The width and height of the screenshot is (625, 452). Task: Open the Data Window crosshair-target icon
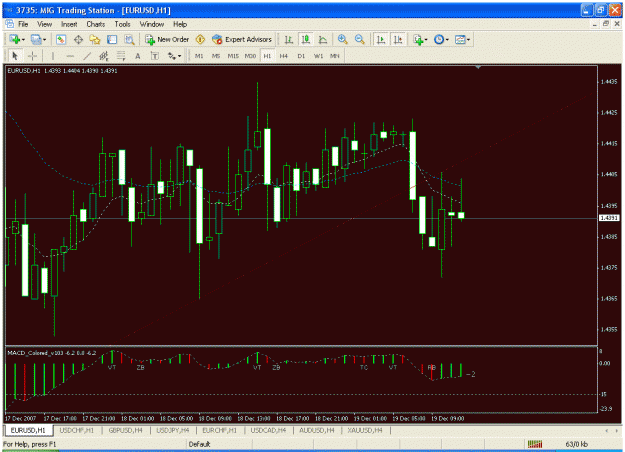78,39
